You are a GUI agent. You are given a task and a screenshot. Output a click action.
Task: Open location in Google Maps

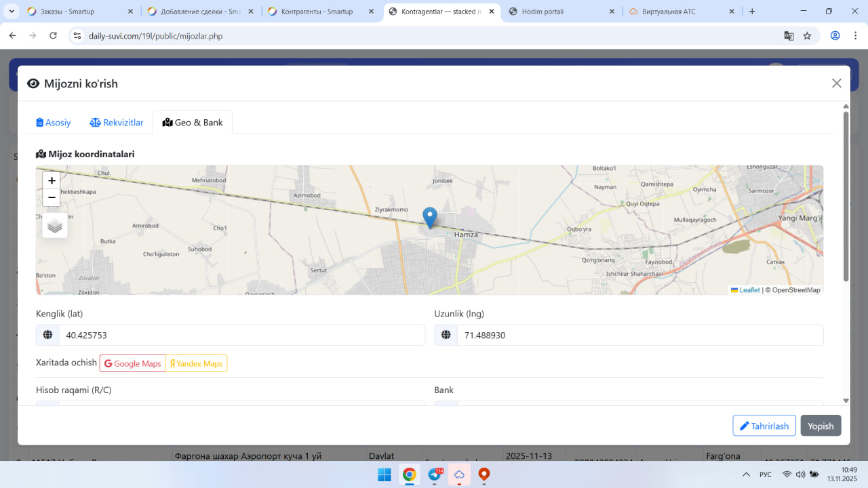click(x=133, y=363)
